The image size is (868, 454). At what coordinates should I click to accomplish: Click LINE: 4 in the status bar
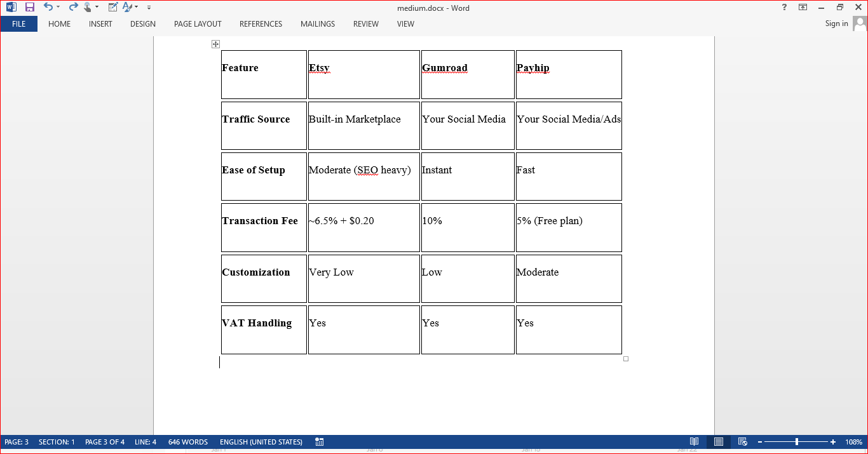coord(146,442)
